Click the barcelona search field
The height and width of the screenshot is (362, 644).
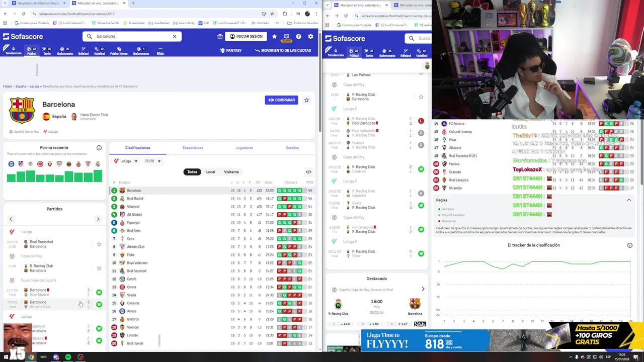tap(132, 36)
